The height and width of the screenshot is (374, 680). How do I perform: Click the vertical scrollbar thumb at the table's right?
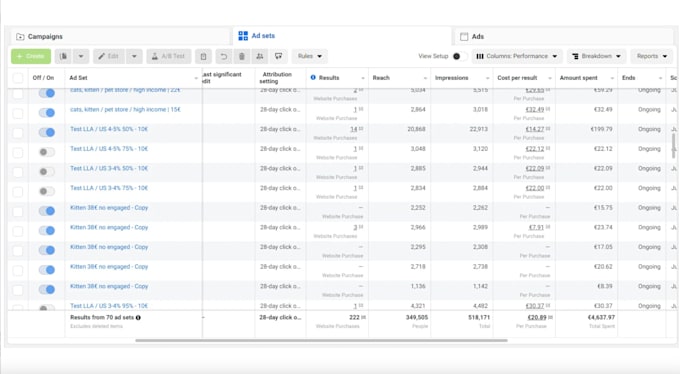673,145
